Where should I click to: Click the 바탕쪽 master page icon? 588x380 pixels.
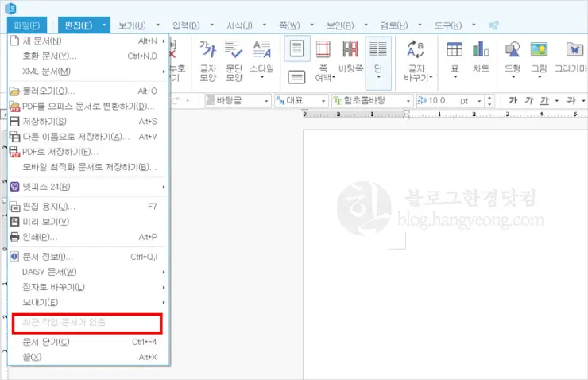point(350,57)
